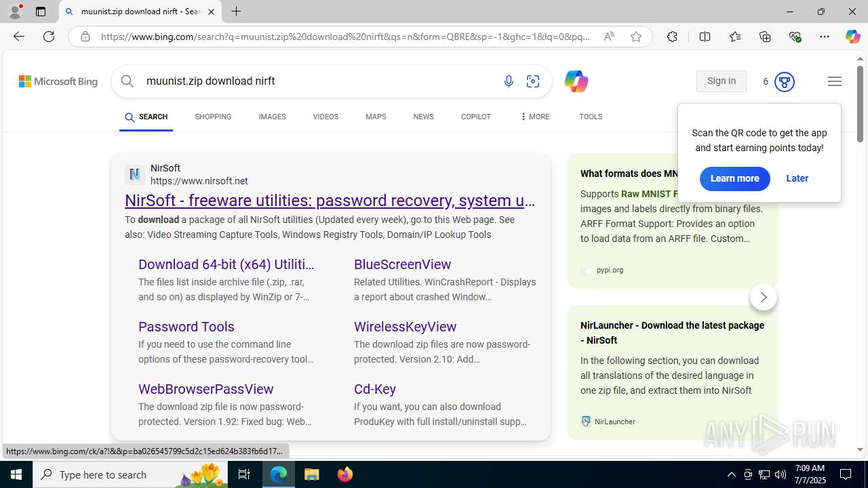Image resolution: width=868 pixels, height=488 pixels.
Task: Open the tab actions menu icon
Action: point(41,12)
